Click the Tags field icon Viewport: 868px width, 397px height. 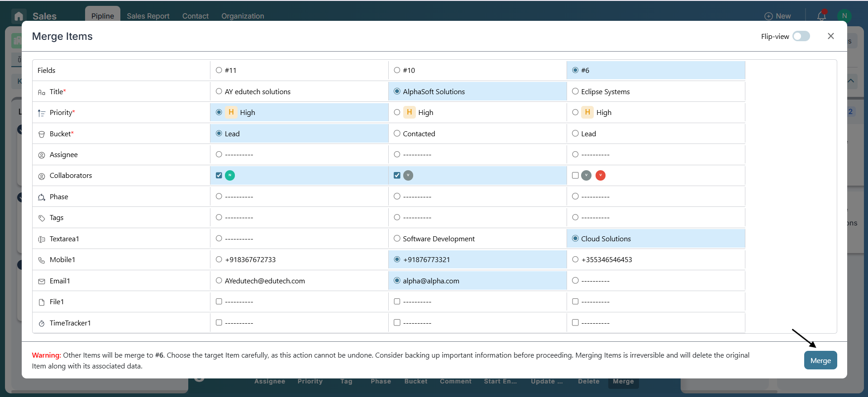(x=42, y=218)
